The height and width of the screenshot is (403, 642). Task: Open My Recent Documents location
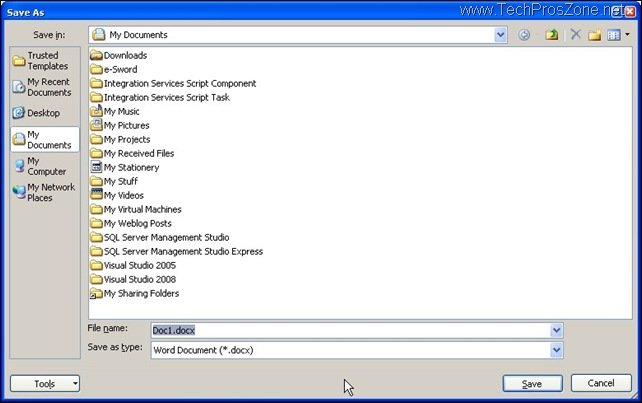(43, 87)
